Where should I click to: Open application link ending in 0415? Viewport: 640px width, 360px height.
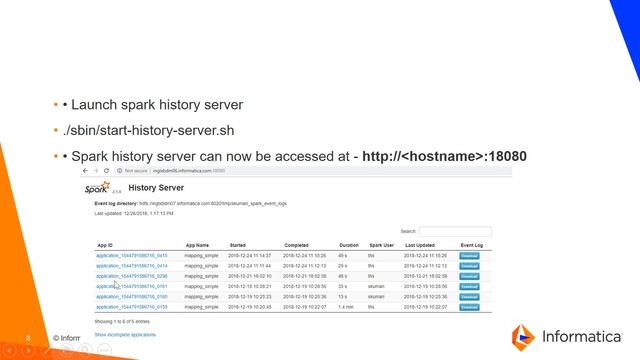[x=131, y=256]
